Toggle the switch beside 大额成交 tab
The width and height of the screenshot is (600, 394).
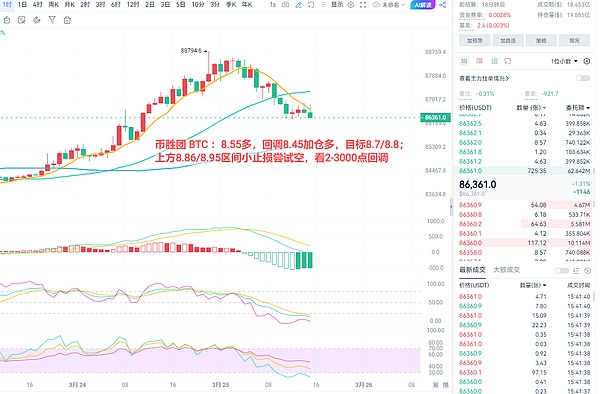click(x=562, y=270)
